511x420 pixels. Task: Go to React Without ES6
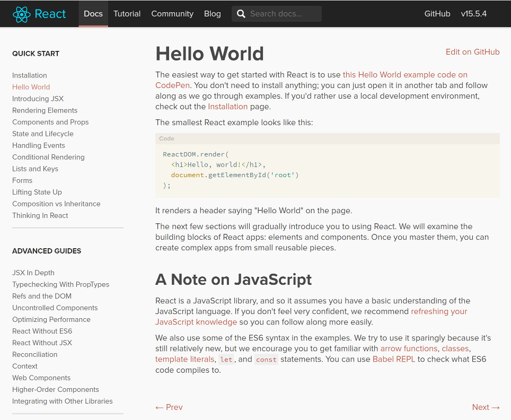pos(42,331)
